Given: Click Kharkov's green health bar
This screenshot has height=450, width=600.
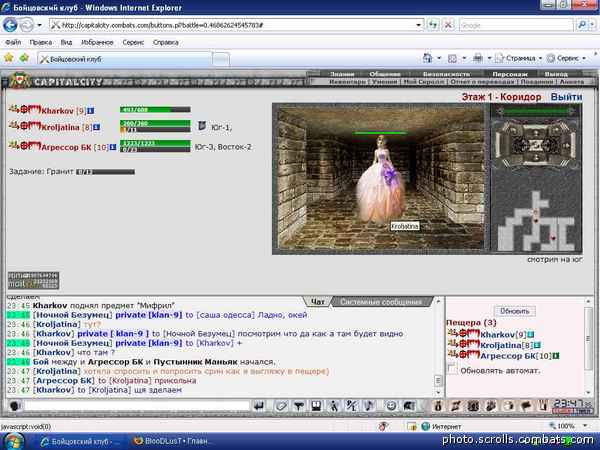Looking at the screenshot, I should point(155,109).
